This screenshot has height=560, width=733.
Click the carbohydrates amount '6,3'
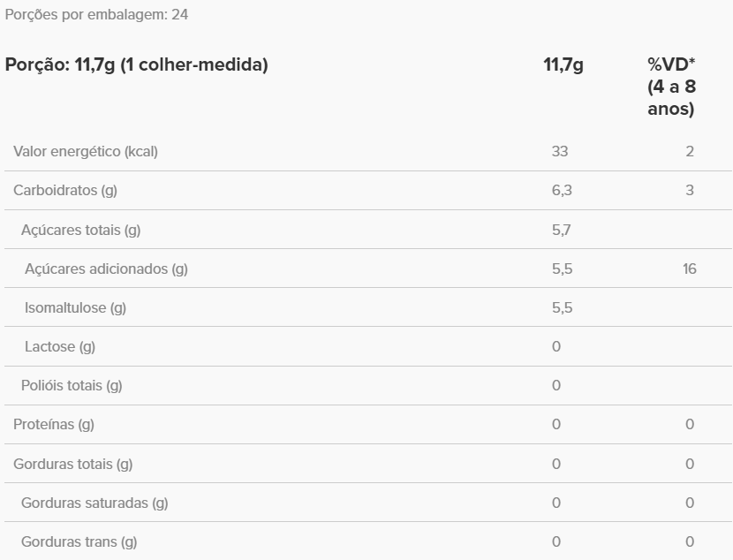coord(562,190)
